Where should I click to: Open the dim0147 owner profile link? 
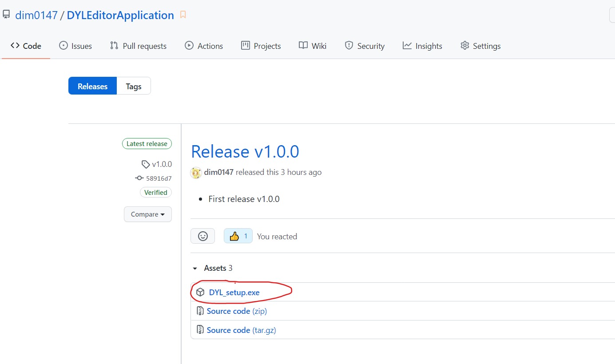tap(36, 15)
